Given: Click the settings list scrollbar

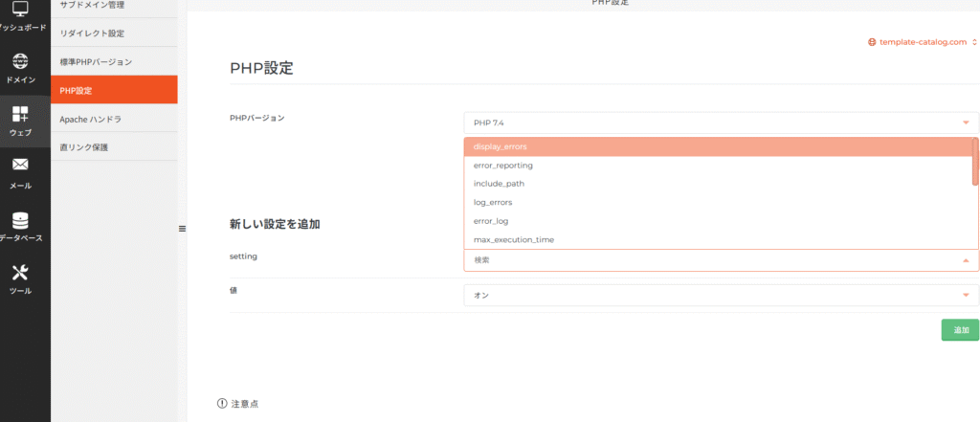Looking at the screenshot, I should pyautogui.click(x=975, y=162).
